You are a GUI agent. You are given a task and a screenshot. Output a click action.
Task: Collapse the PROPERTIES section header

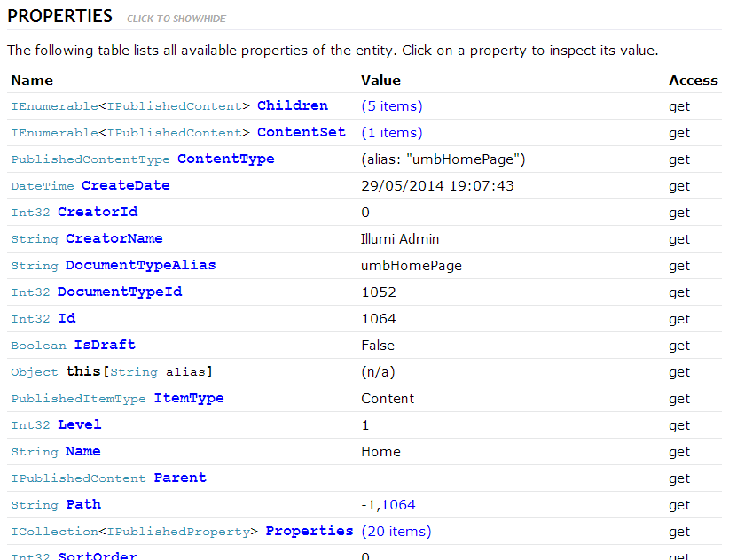coord(60,16)
